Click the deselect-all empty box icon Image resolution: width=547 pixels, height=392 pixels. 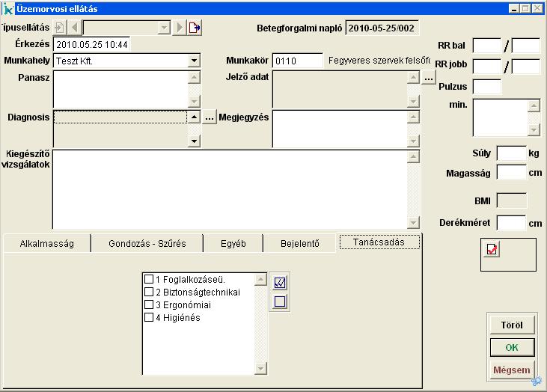click(x=280, y=301)
